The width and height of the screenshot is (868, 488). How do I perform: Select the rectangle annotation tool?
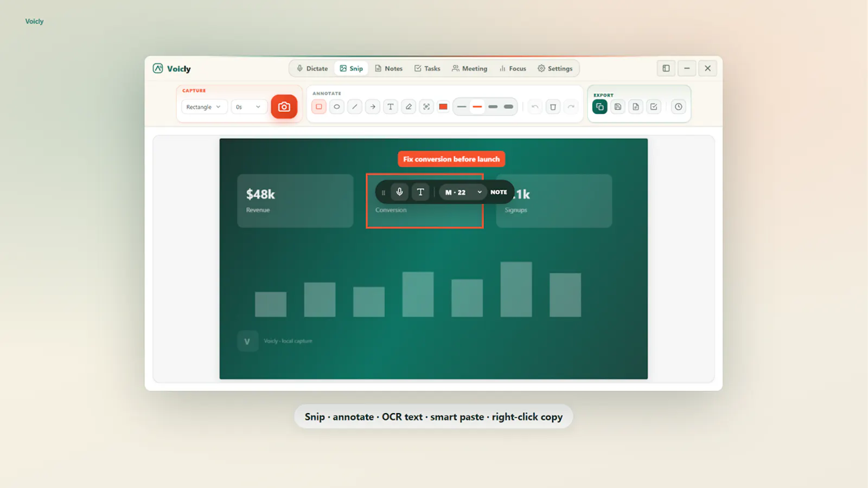coord(319,107)
